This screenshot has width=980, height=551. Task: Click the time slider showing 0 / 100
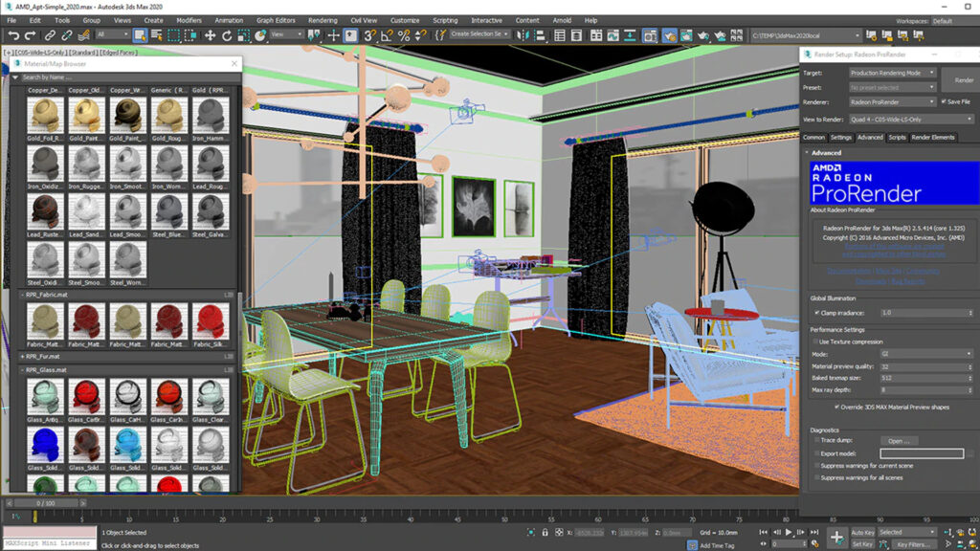[x=46, y=503]
